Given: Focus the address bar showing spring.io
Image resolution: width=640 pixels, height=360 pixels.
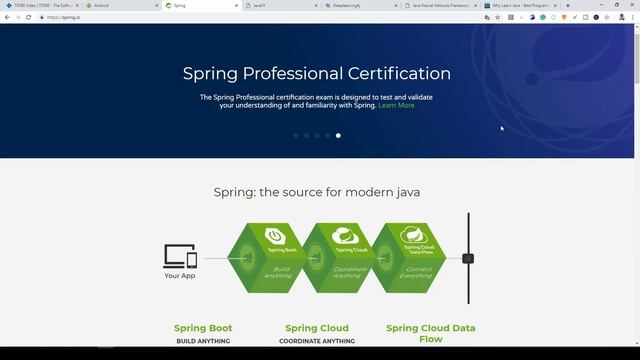Looking at the screenshot, I should pyautogui.click(x=261, y=18).
